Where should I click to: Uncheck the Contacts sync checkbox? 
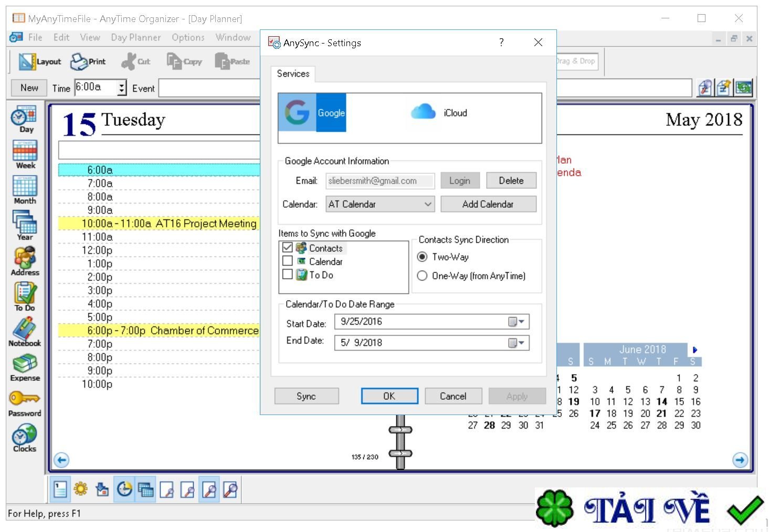pos(288,248)
